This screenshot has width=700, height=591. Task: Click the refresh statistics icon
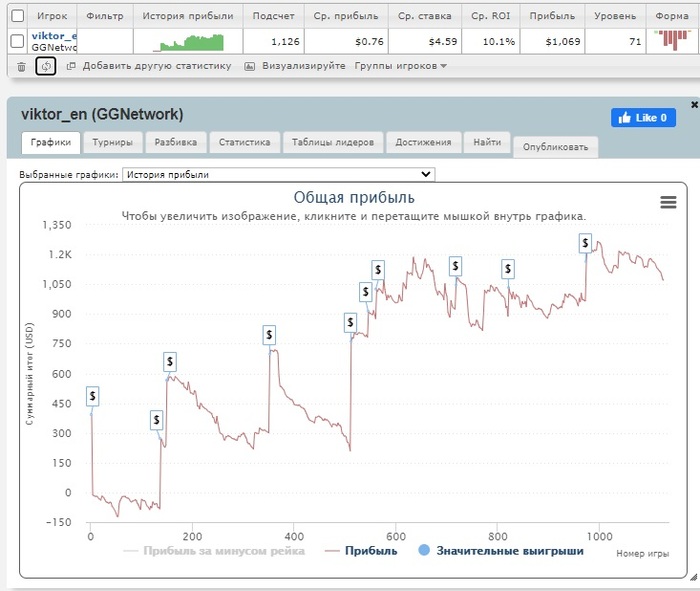click(46, 67)
